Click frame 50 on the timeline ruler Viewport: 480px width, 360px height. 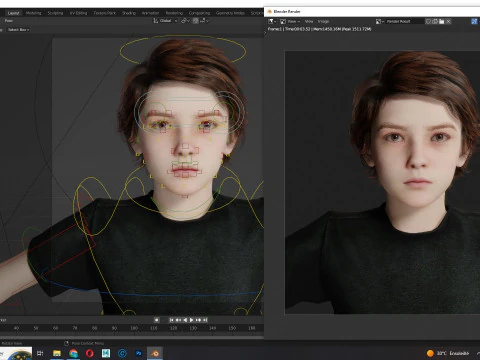pyautogui.click(x=36, y=328)
